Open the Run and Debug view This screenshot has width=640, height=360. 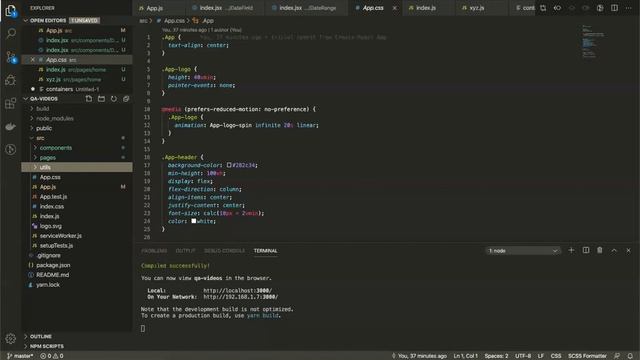point(11,80)
